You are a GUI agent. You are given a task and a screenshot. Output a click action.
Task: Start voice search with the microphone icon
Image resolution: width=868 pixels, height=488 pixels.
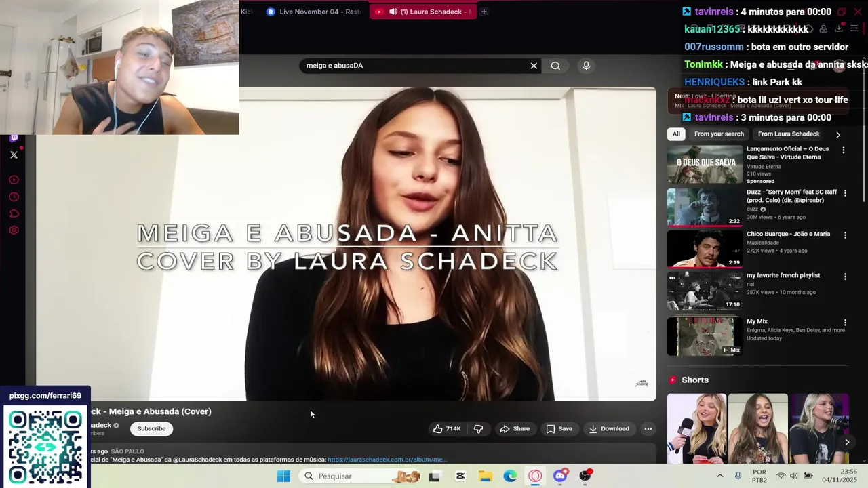pyautogui.click(x=587, y=66)
